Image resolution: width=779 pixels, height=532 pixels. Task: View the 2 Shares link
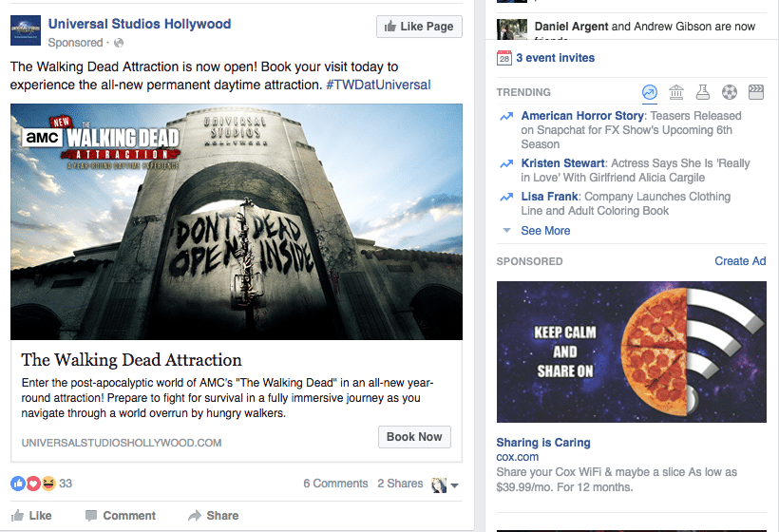click(x=400, y=484)
